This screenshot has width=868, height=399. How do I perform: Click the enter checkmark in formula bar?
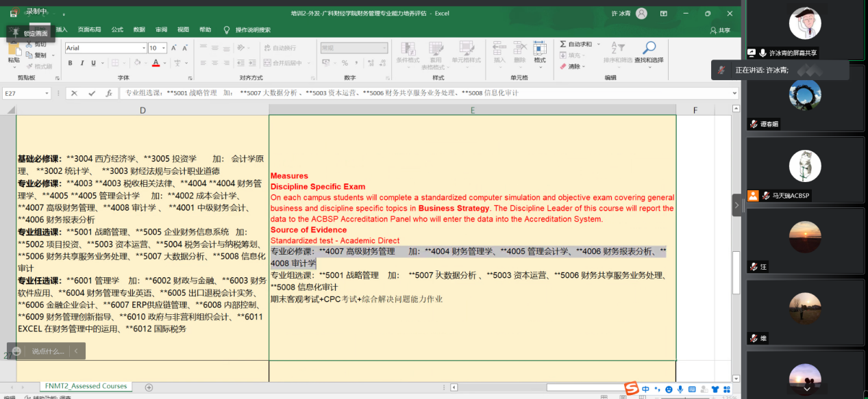point(91,93)
